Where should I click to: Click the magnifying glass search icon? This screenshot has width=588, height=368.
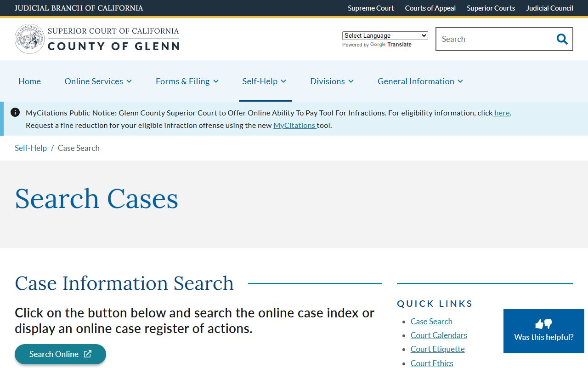tap(562, 39)
